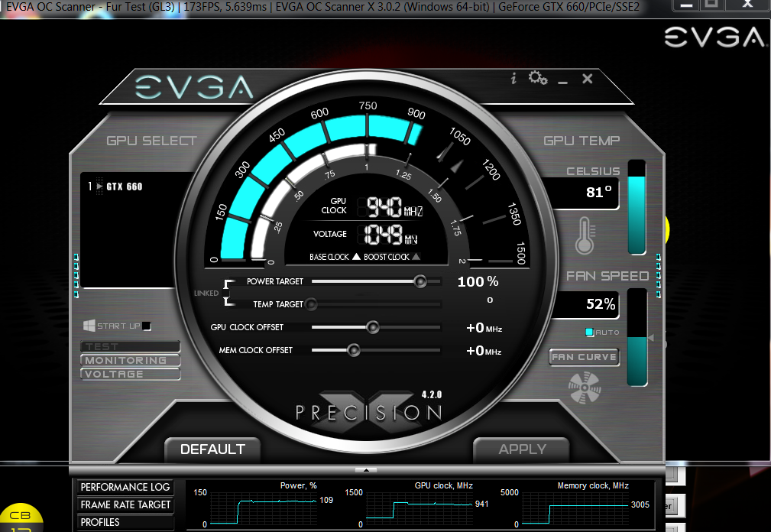Click the GPU clock, MHz graph
Screen dimensions: 771x532
coord(419,509)
